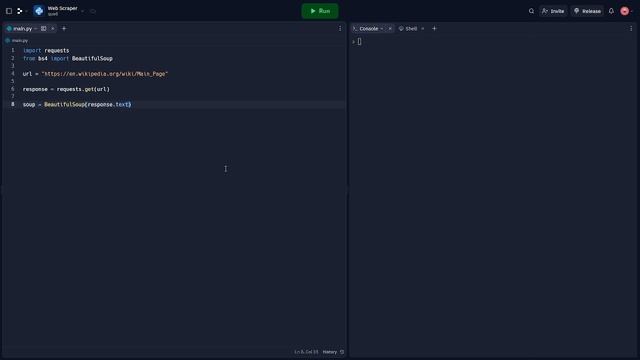
Task: Add a new tab in the editor pane
Action: (x=64, y=29)
